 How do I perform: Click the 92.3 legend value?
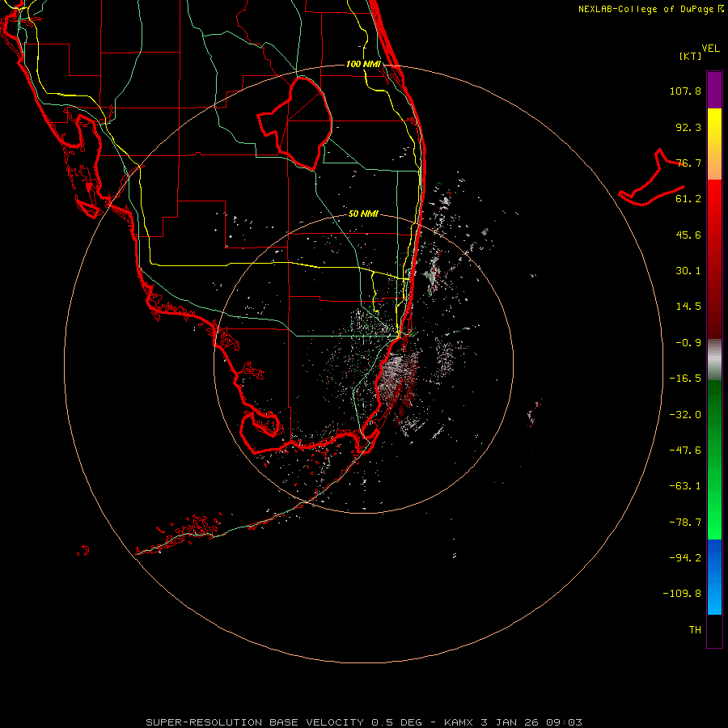[x=688, y=127]
